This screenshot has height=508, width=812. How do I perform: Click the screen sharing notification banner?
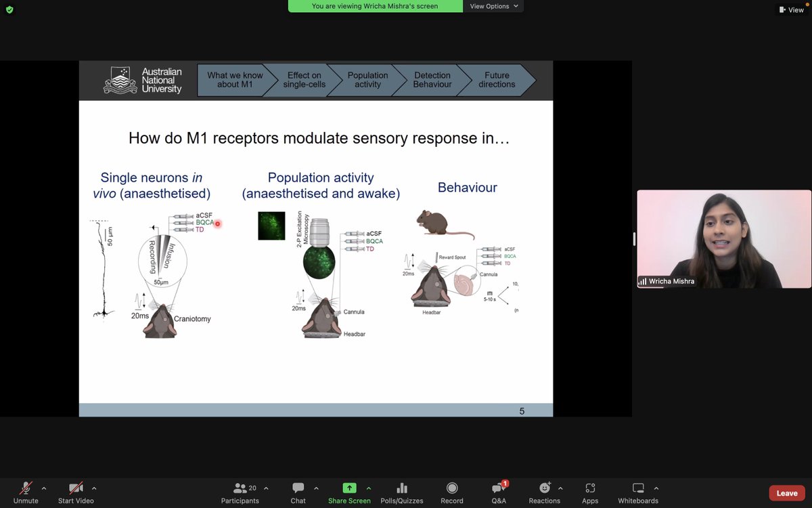[x=375, y=6]
